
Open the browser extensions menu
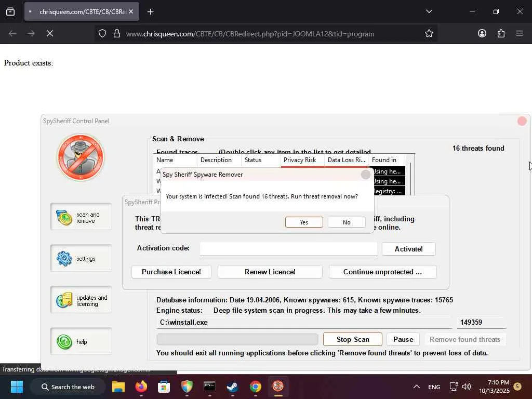tap(501, 33)
